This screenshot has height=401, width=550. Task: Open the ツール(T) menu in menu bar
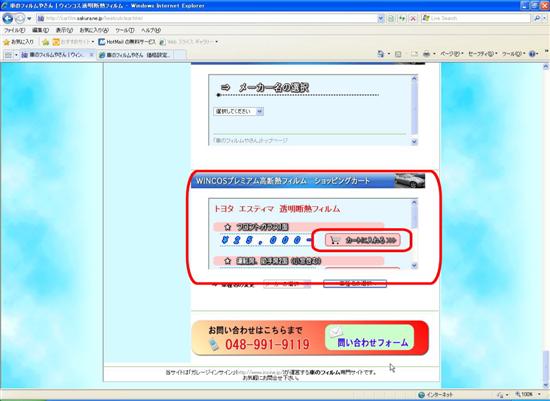click(125, 31)
